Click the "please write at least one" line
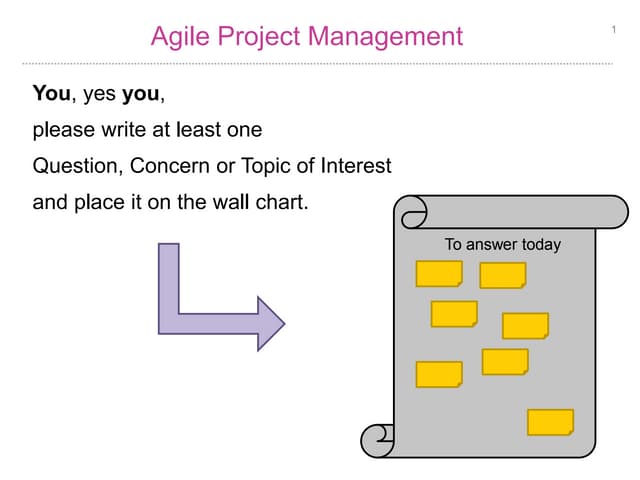This screenshot has width=640, height=480. point(147,129)
